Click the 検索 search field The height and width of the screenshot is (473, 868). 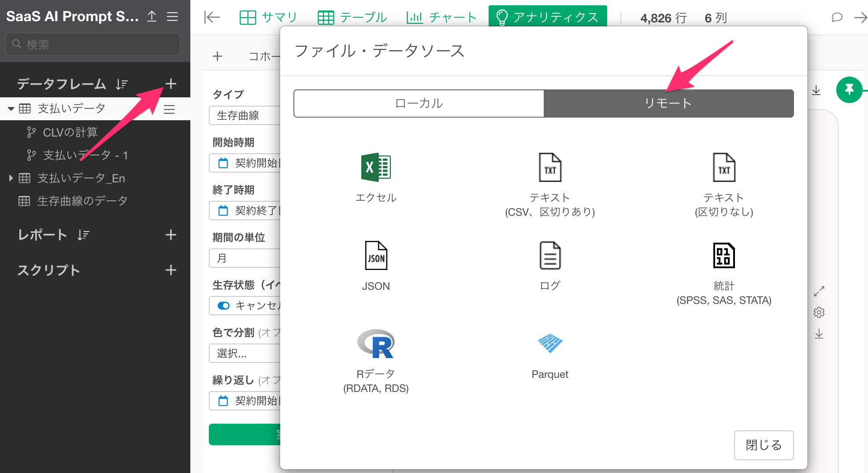tap(93, 44)
